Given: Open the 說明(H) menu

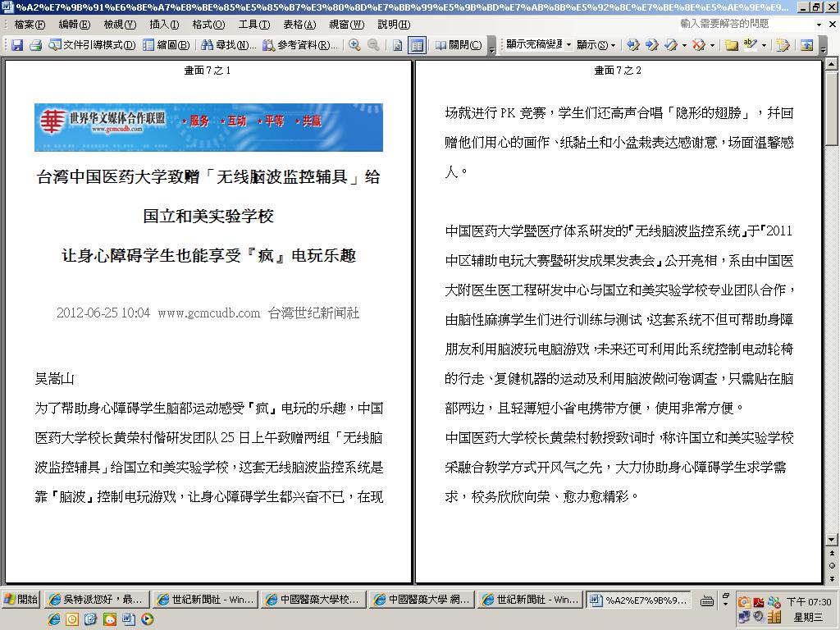Looking at the screenshot, I should point(394,25).
